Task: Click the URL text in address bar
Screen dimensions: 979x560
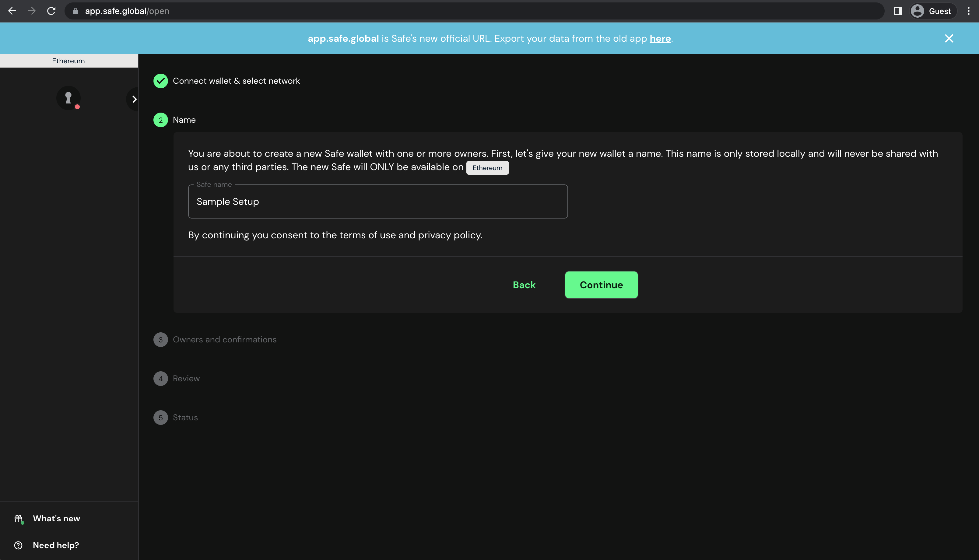Action: [x=127, y=11]
